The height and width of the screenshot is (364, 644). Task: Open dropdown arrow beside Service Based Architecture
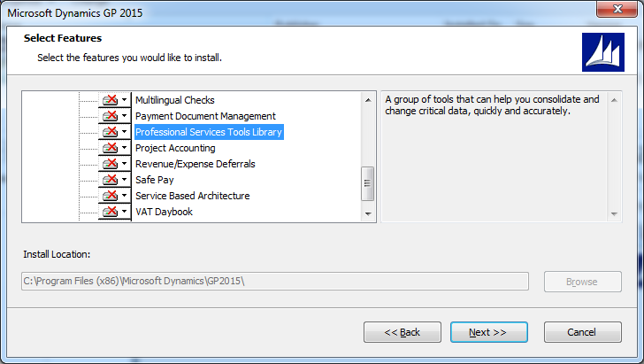click(125, 196)
